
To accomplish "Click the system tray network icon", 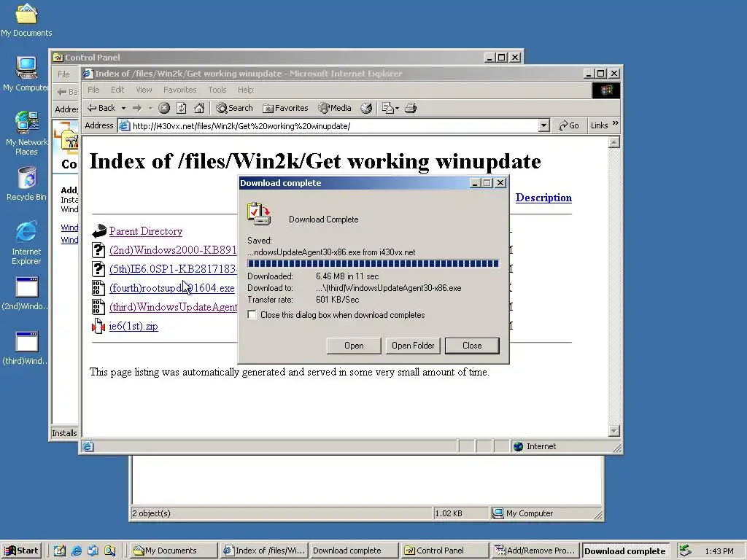I will [685, 551].
